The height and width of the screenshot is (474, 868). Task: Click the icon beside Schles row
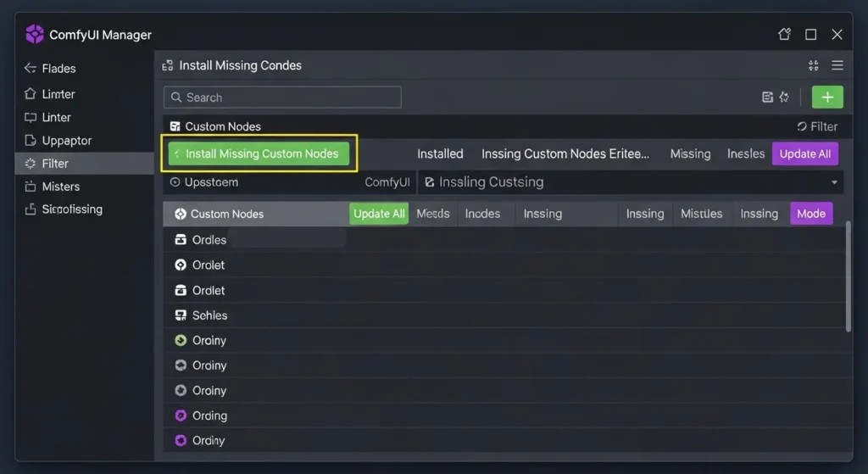[x=180, y=315]
